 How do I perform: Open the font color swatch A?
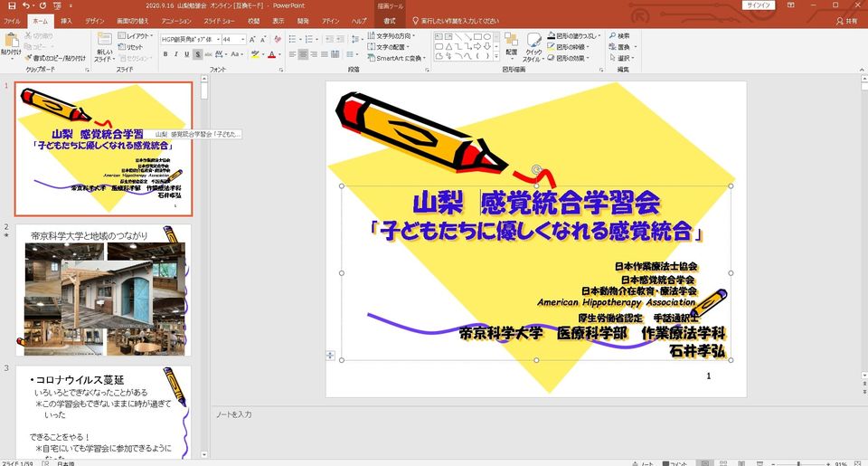click(271, 54)
